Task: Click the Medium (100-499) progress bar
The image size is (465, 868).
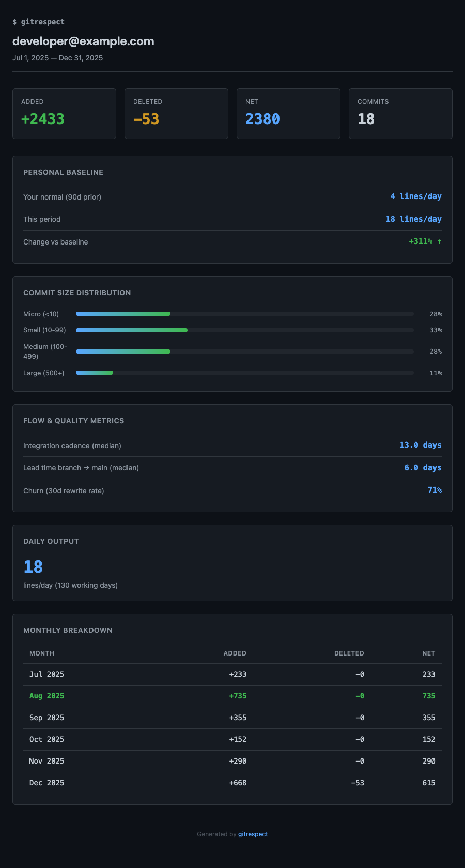Action: pyautogui.click(x=245, y=352)
